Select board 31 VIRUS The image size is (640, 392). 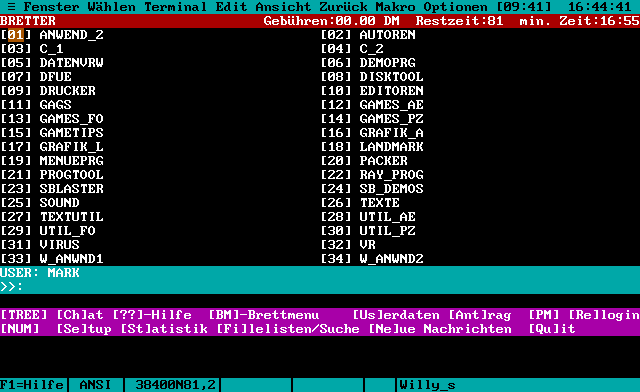coord(40,245)
